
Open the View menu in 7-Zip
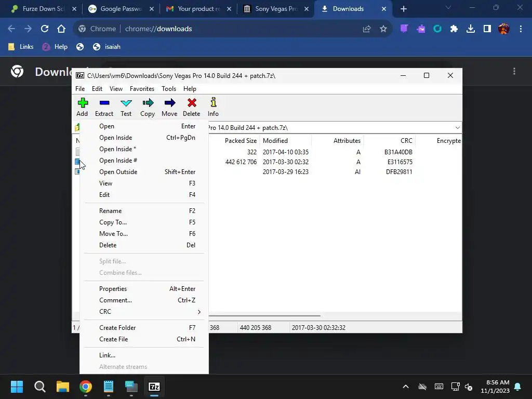[x=116, y=89]
